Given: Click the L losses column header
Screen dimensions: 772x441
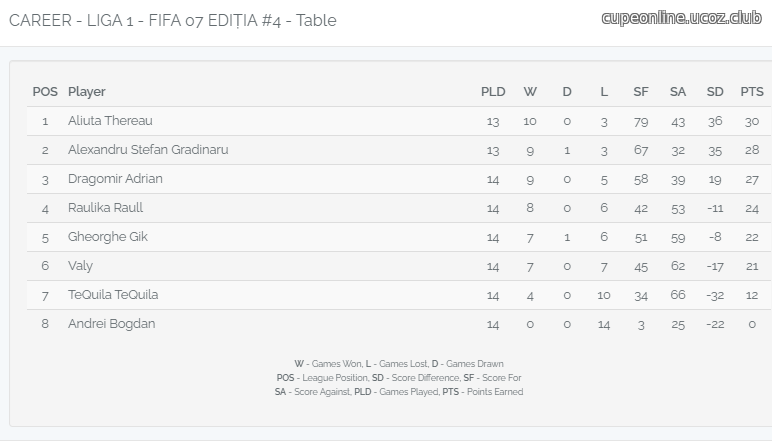Looking at the screenshot, I should point(604,92).
